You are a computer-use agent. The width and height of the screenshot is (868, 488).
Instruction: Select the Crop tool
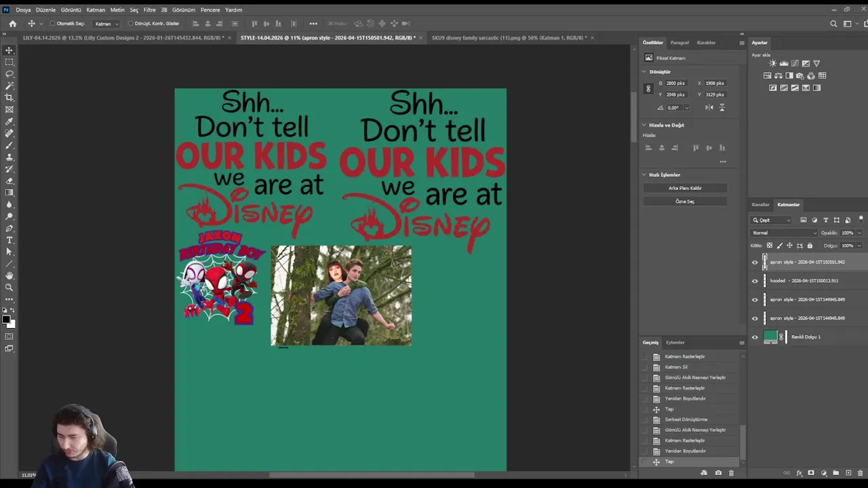pos(9,98)
